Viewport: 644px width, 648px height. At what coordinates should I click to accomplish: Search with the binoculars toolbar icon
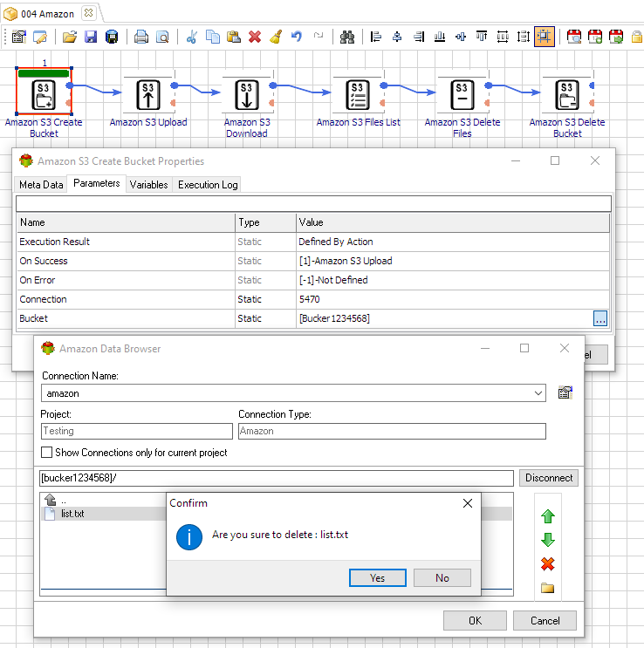coord(347,37)
